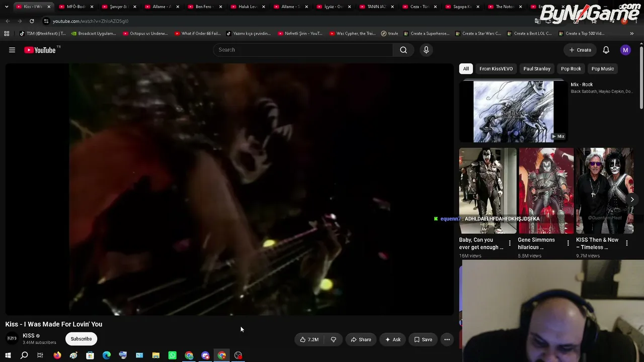Viewport: 644px width, 362px height.
Task: Open the notifications bell
Action: click(x=606, y=50)
